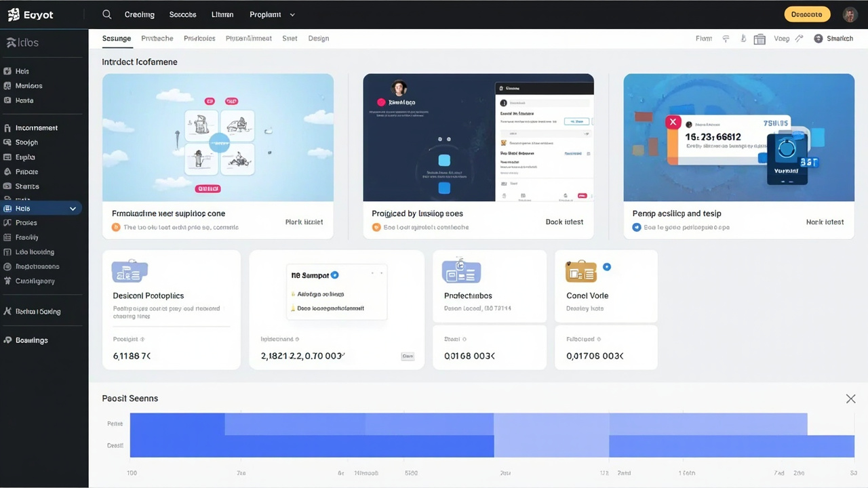
Task: Click the dark blue Dest timeline bar
Action: (312, 446)
